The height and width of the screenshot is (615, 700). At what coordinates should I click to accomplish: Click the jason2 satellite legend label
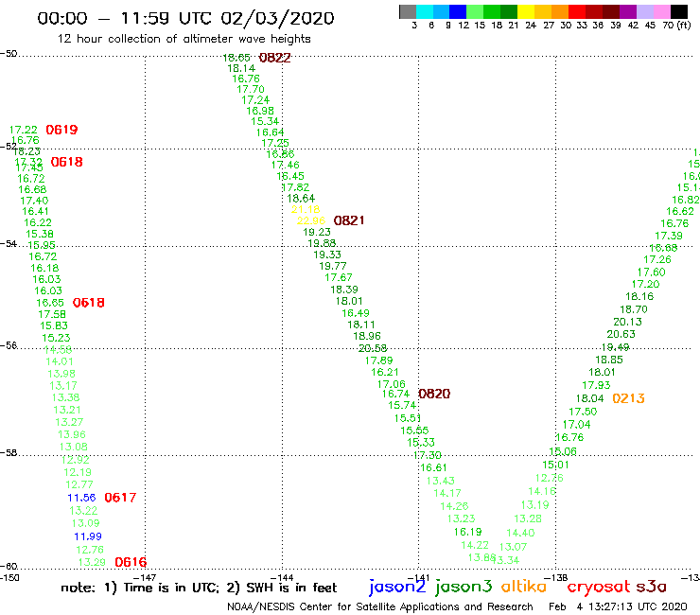coord(397,587)
